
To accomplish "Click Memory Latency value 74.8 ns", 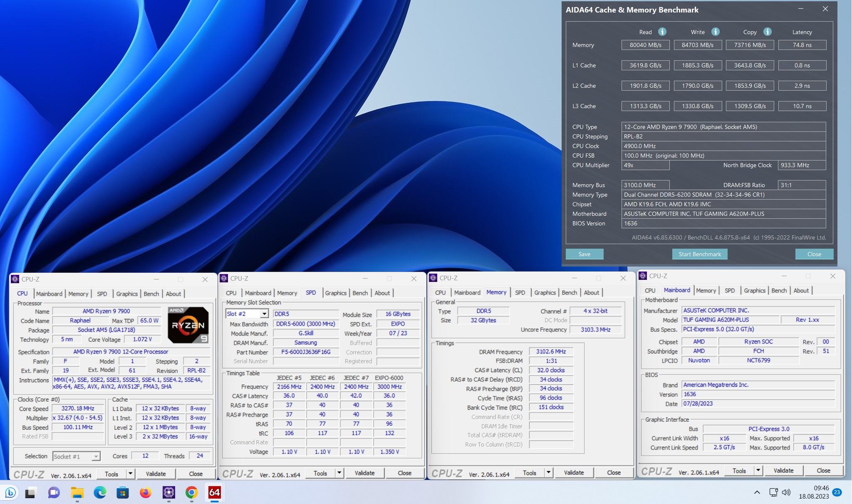I will pyautogui.click(x=802, y=45).
